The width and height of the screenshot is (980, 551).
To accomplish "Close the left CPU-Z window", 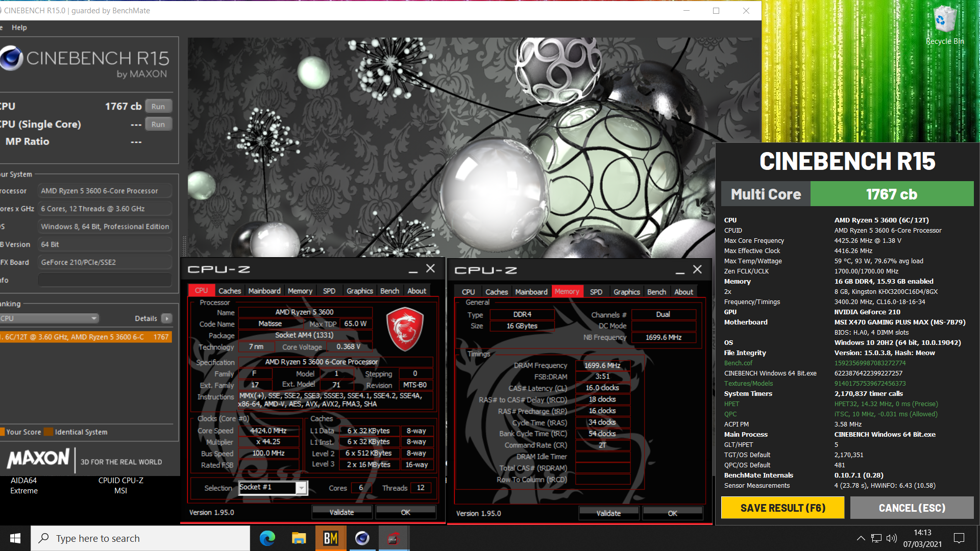I will click(431, 268).
